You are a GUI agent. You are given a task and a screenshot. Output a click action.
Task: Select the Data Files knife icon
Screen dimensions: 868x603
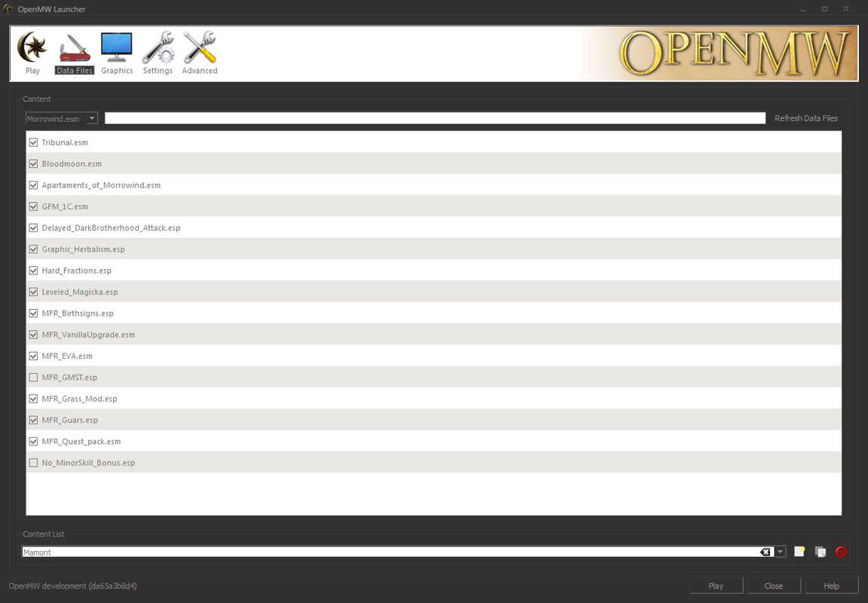click(x=75, y=49)
